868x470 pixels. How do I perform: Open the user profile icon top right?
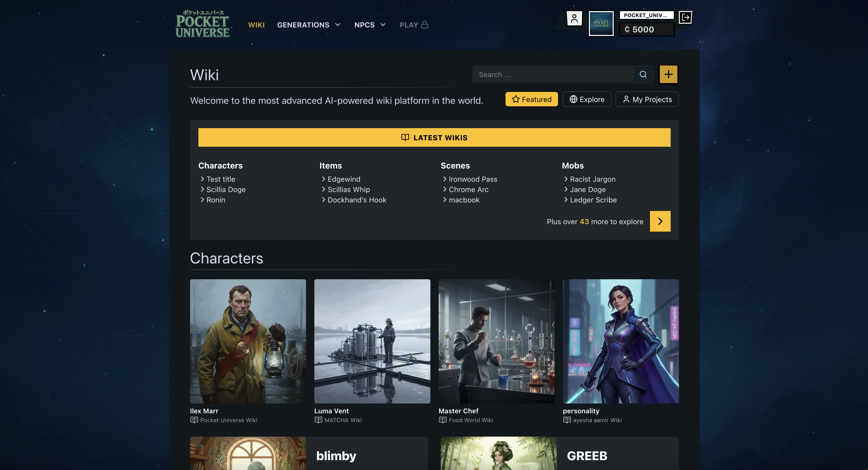575,18
